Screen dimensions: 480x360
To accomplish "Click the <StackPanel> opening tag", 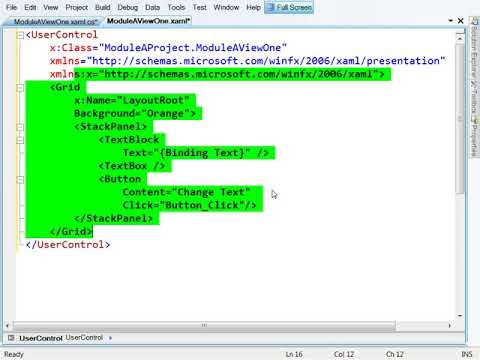I will [x=110, y=127].
